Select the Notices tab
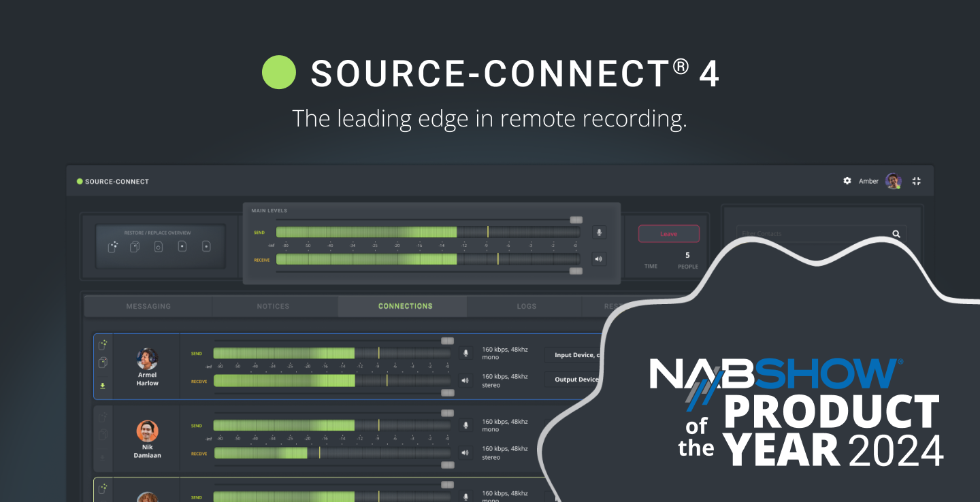 [x=273, y=306]
